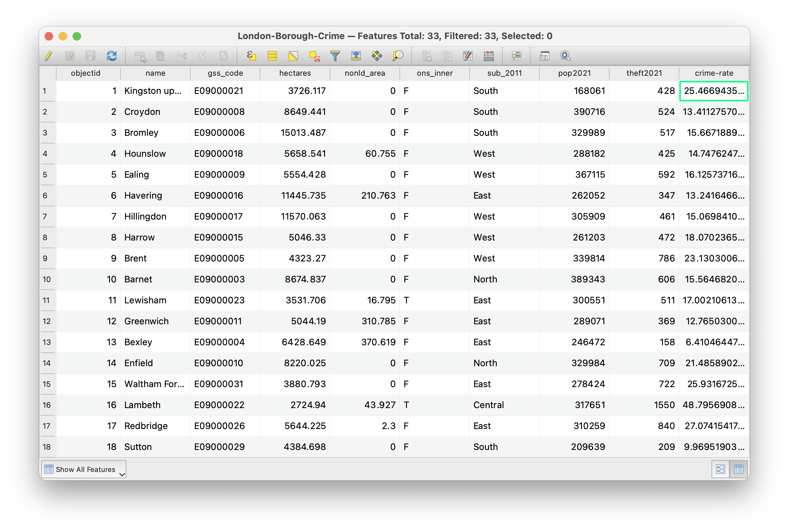Click the Bromley name cell

point(155,133)
